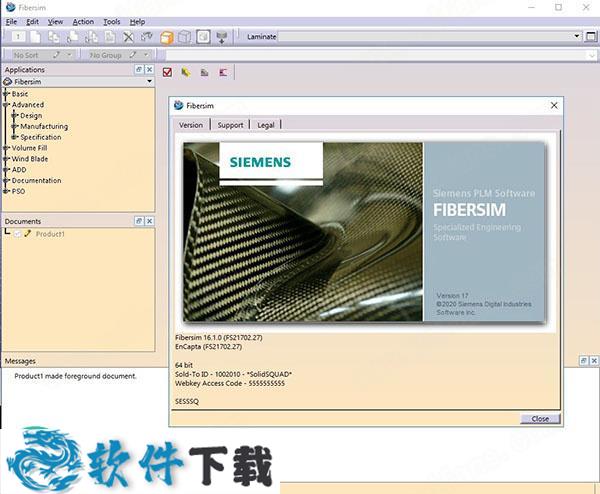
Task: Select the orange shaded cube icon
Action: pos(166,37)
